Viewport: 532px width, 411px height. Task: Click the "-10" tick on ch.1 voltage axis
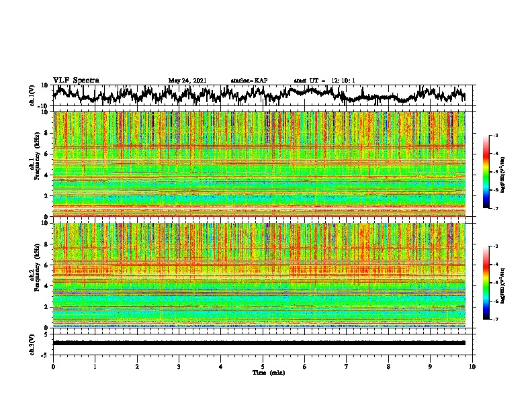pyautogui.click(x=44, y=106)
